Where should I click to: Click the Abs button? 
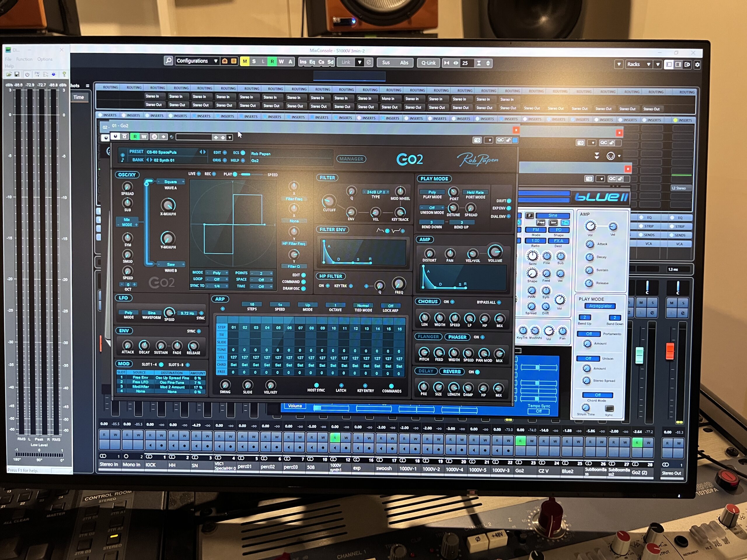tap(404, 63)
